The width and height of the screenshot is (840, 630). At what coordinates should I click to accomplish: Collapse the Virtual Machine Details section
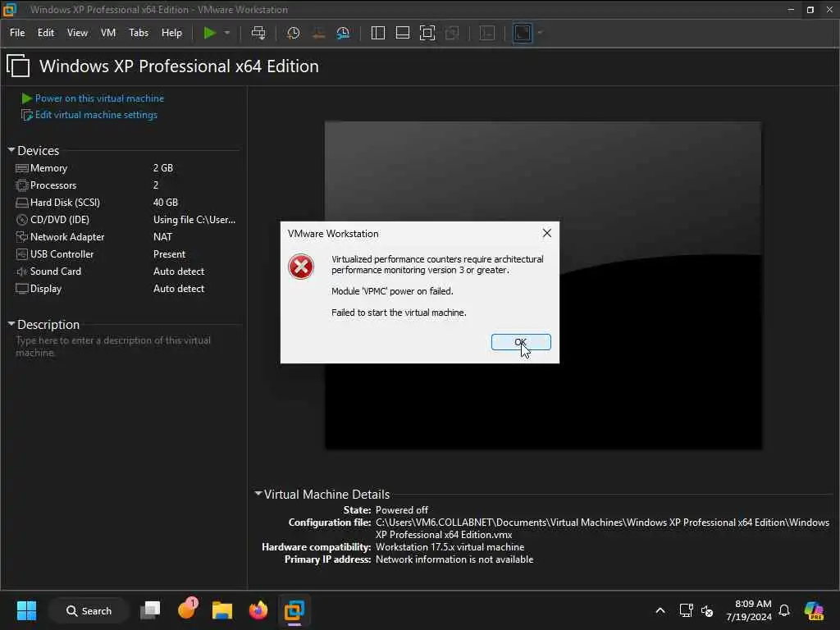pyautogui.click(x=258, y=493)
